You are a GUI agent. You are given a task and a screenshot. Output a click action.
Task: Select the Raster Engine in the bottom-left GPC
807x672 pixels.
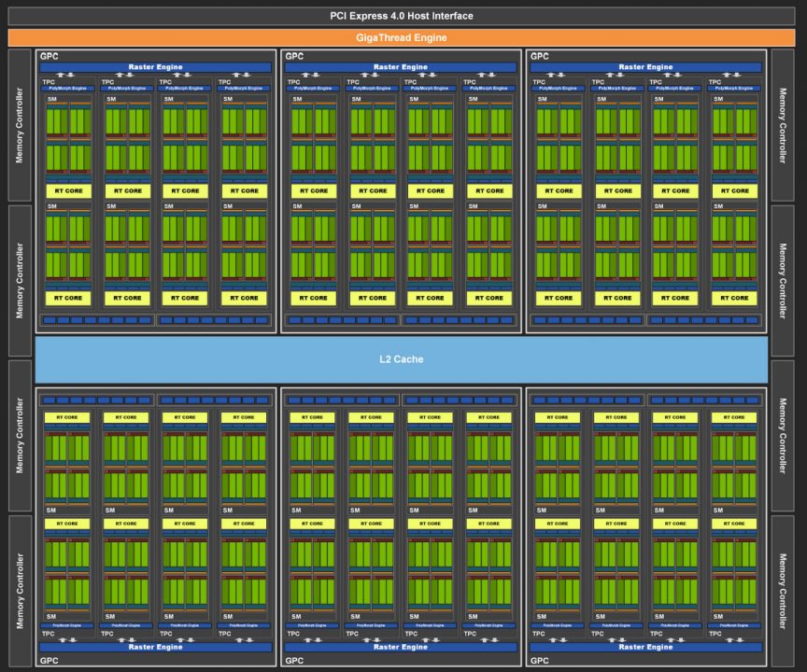(155, 647)
